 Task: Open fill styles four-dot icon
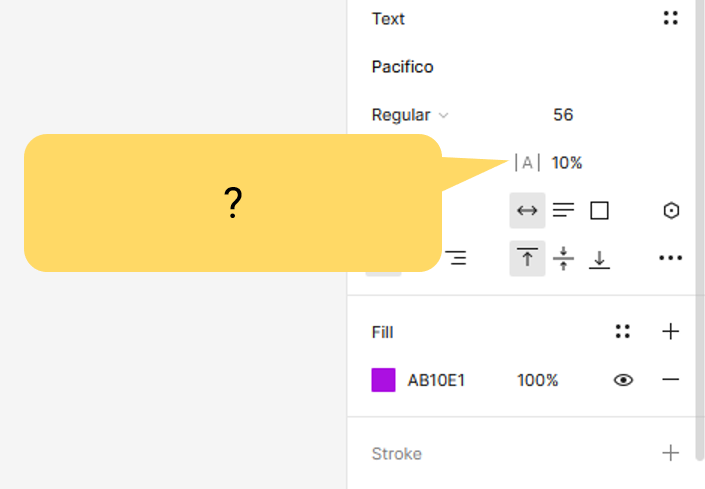[x=623, y=332]
